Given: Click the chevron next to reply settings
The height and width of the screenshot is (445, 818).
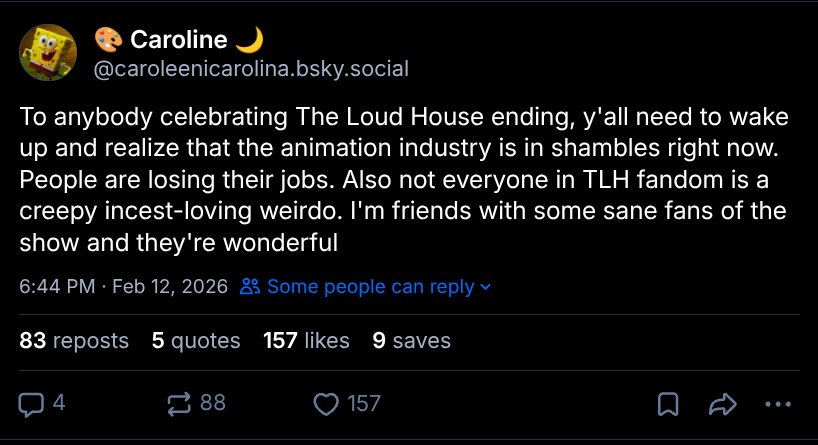Looking at the screenshot, I should click(x=486, y=287).
